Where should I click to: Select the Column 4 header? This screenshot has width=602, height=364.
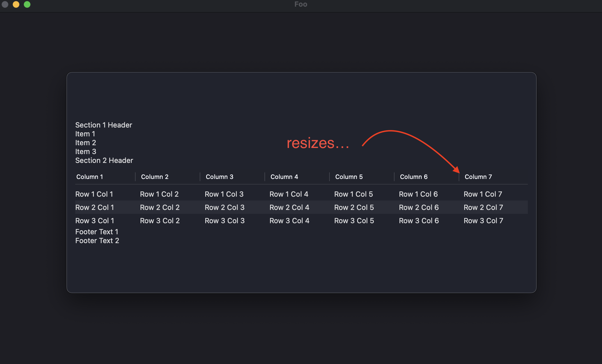click(284, 177)
